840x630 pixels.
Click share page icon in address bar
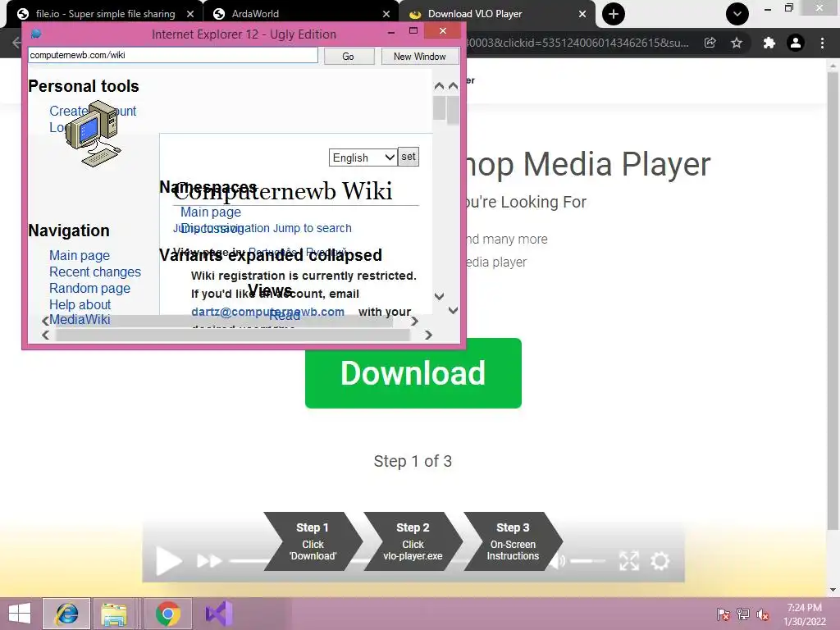pyautogui.click(x=710, y=43)
